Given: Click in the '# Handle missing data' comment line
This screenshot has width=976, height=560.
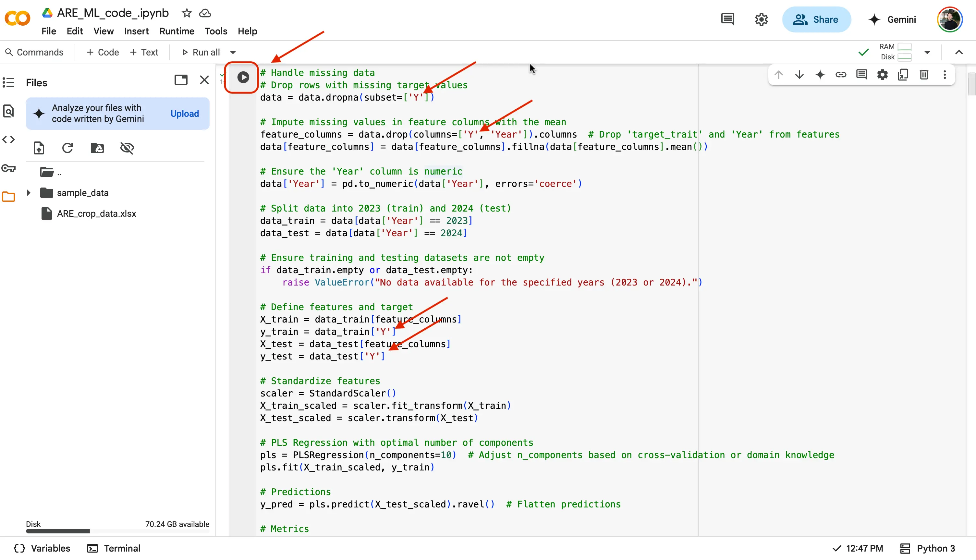Looking at the screenshot, I should pyautogui.click(x=317, y=73).
